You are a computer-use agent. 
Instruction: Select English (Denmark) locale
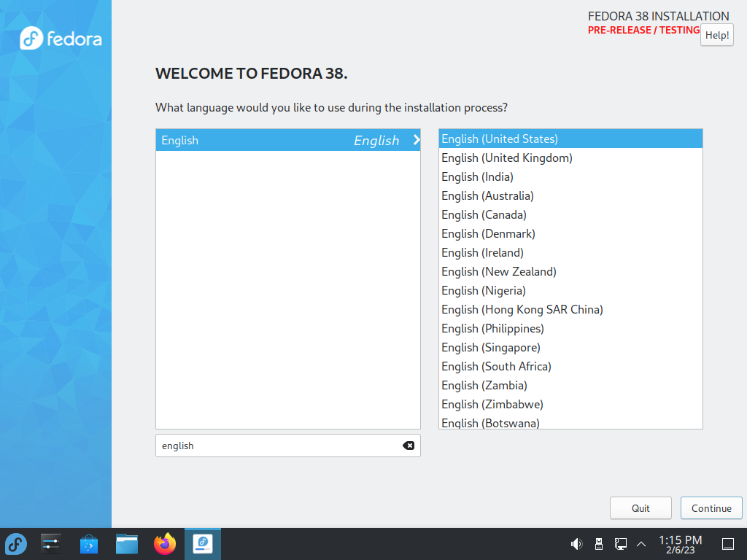(570, 234)
